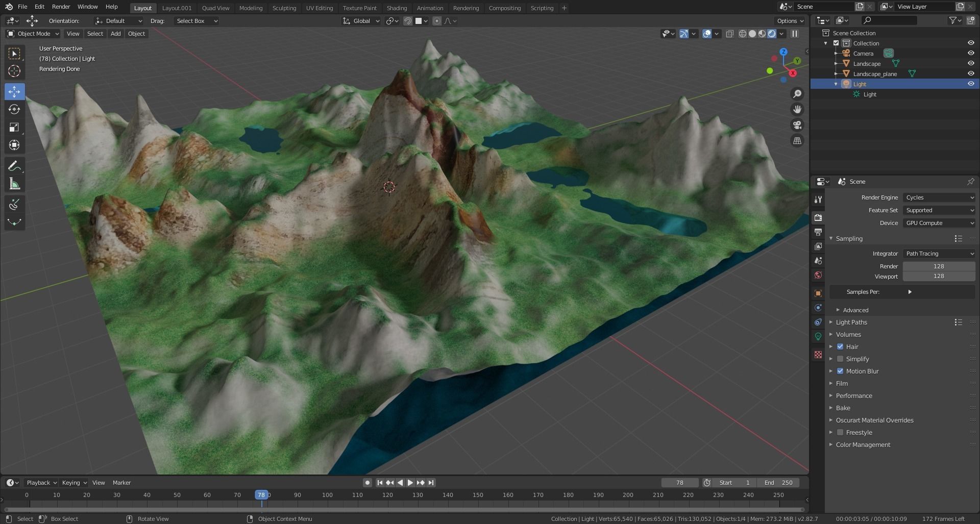The width and height of the screenshot is (980, 524).
Task: Hide Landscape_plane in outliner
Action: (971, 73)
